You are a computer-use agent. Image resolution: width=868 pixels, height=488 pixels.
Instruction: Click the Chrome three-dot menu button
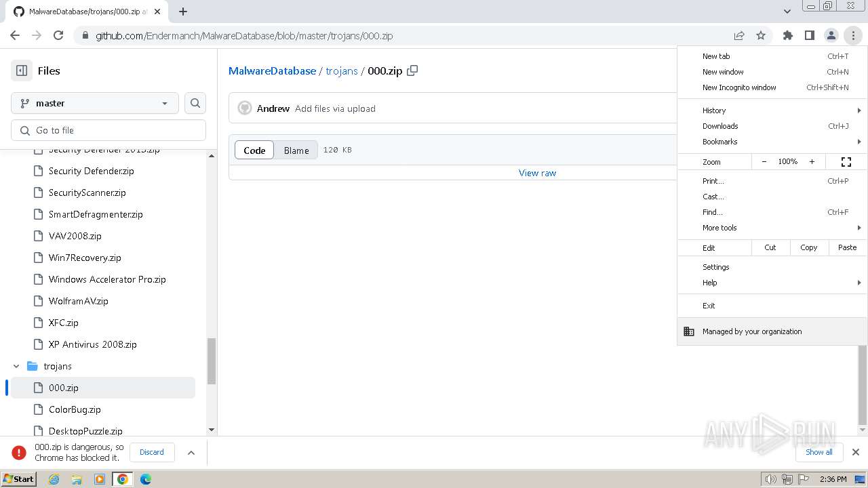point(853,35)
